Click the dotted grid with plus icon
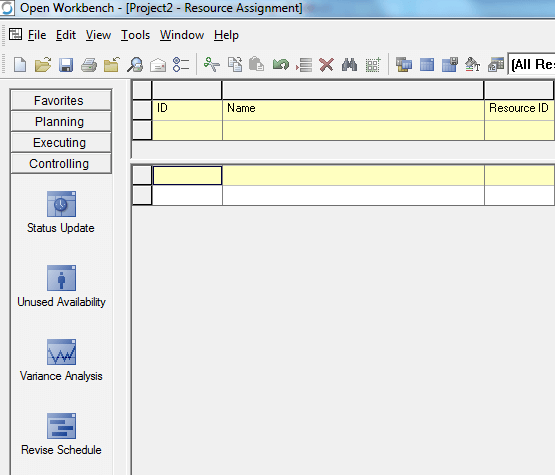The height and width of the screenshot is (475, 555). click(x=373, y=65)
